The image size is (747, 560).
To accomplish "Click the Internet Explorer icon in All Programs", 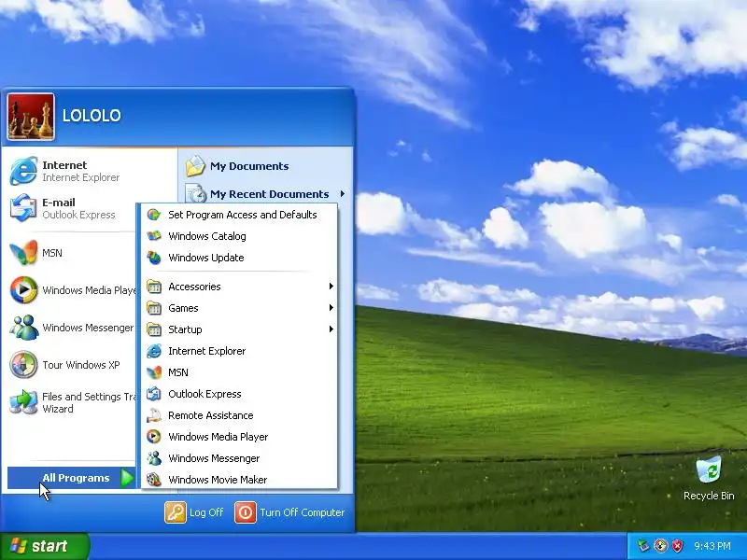I will 153,351.
